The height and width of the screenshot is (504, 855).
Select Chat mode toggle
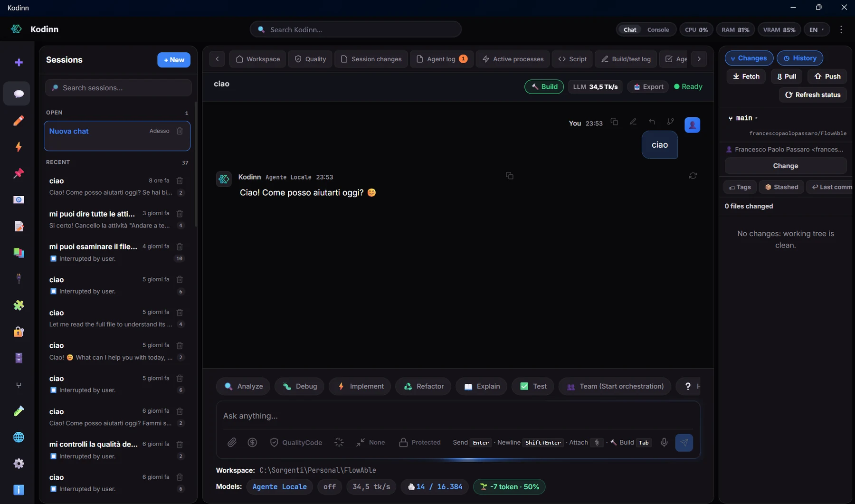[630, 29]
